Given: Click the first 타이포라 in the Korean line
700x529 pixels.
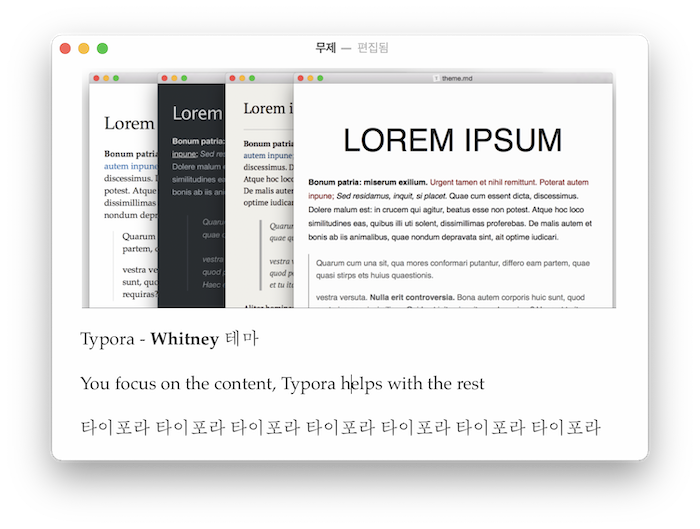Looking at the screenshot, I should (115, 427).
